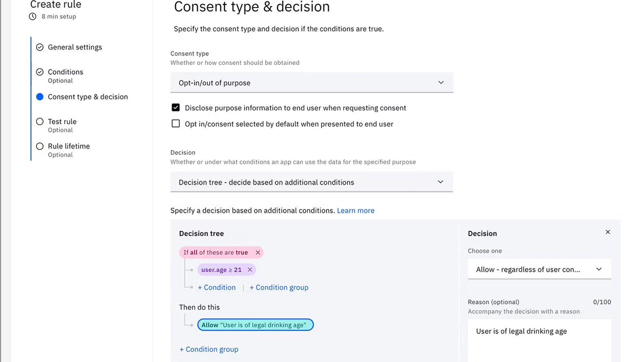Image resolution: width=644 pixels, height=362 pixels.
Task: Click the Test rule step circle icon
Action: click(x=40, y=121)
